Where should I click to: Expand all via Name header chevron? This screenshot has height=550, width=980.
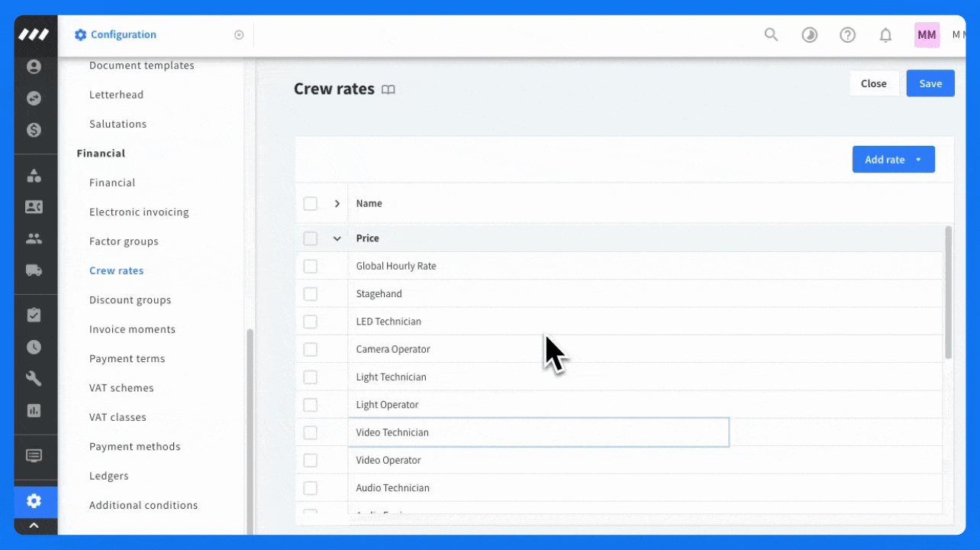(337, 204)
